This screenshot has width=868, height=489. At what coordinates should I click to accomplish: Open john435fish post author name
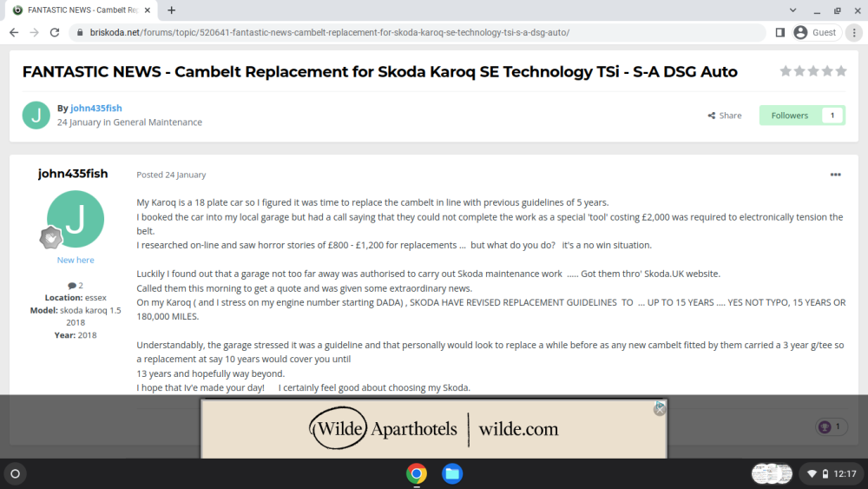pyautogui.click(x=73, y=174)
